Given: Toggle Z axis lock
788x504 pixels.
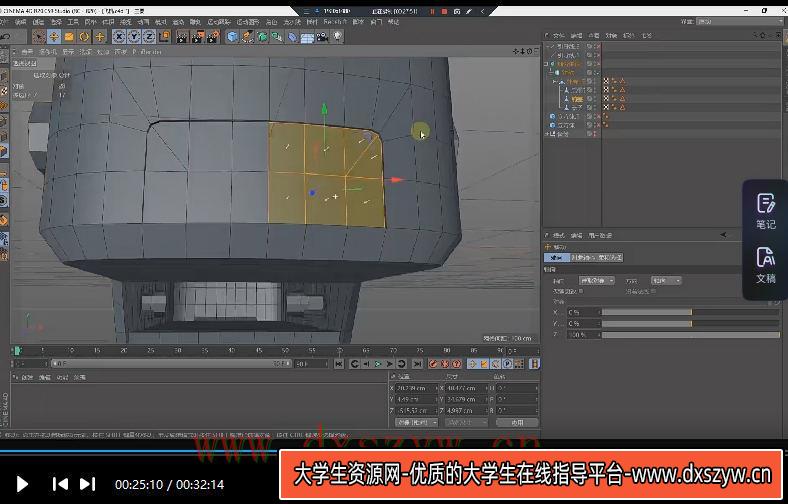Looking at the screenshot, I should (149, 37).
